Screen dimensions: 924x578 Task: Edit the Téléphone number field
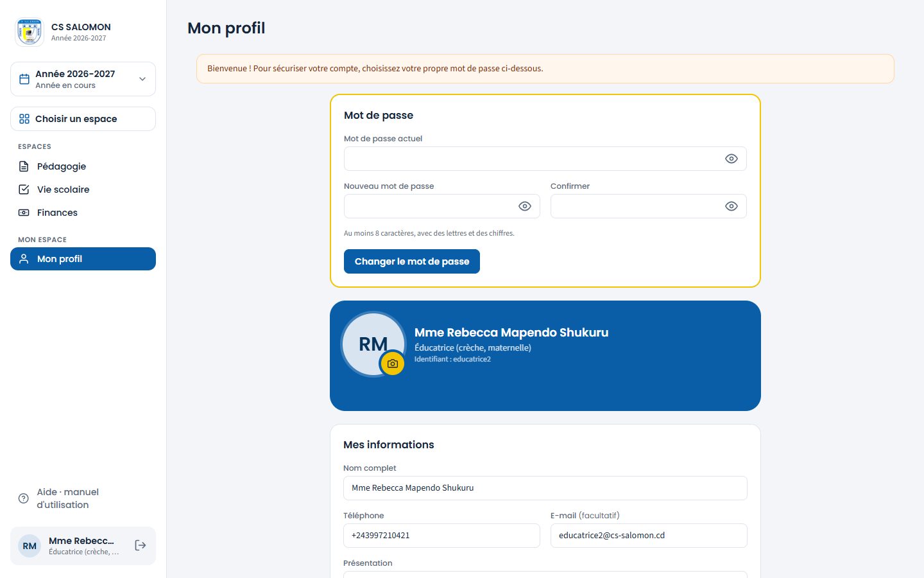tap(441, 536)
